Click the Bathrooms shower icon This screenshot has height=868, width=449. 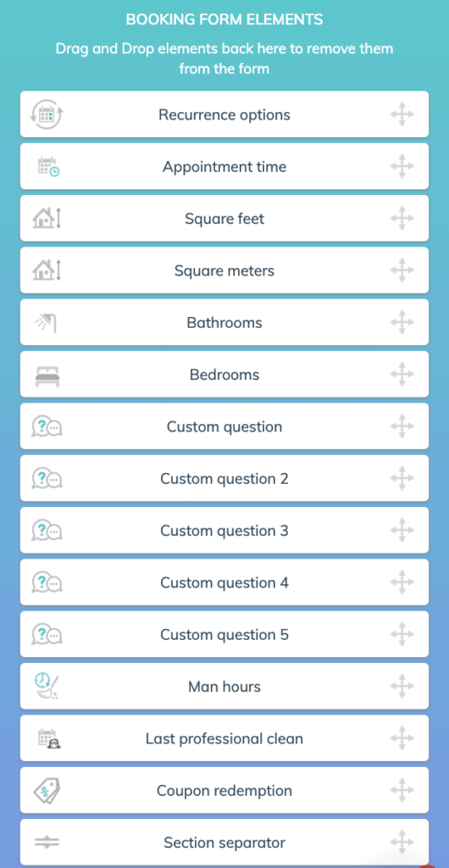click(x=47, y=323)
